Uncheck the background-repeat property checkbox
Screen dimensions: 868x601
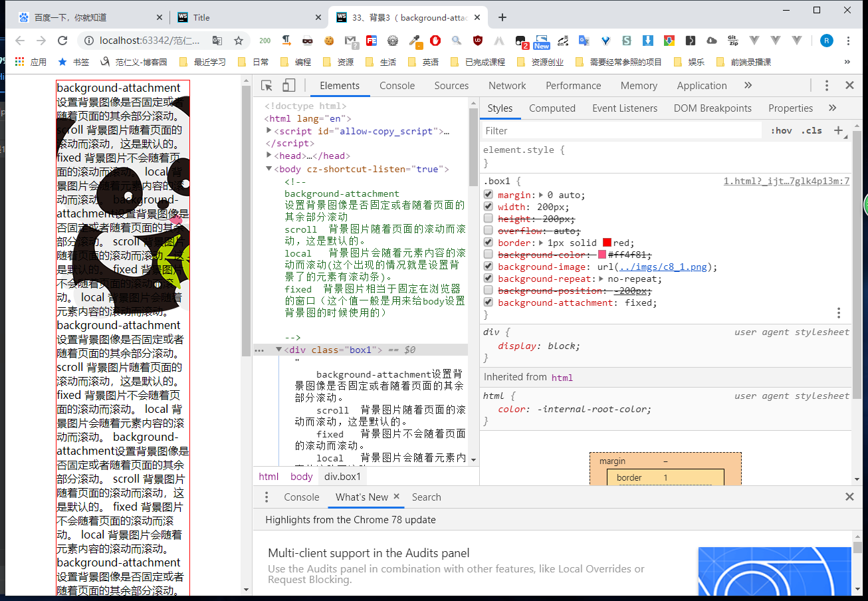(x=488, y=279)
